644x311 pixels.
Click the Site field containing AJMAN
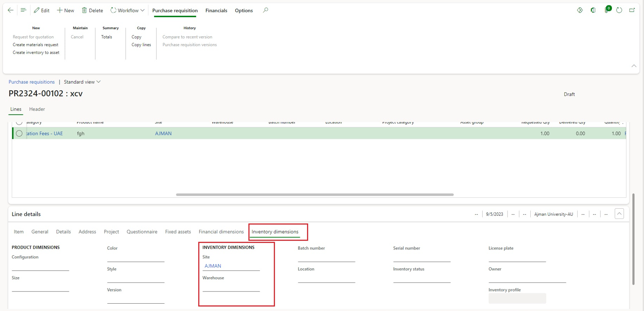pyautogui.click(x=231, y=266)
